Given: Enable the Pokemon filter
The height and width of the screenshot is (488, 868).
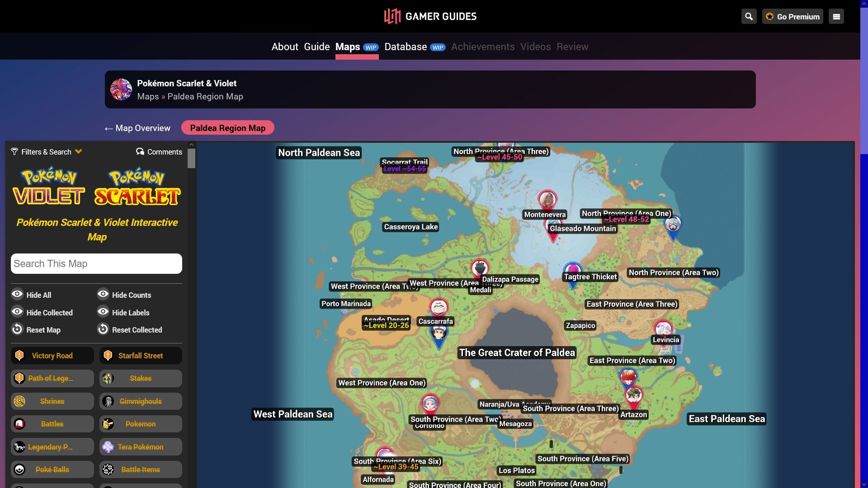Looking at the screenshot, I should point(141,424).
